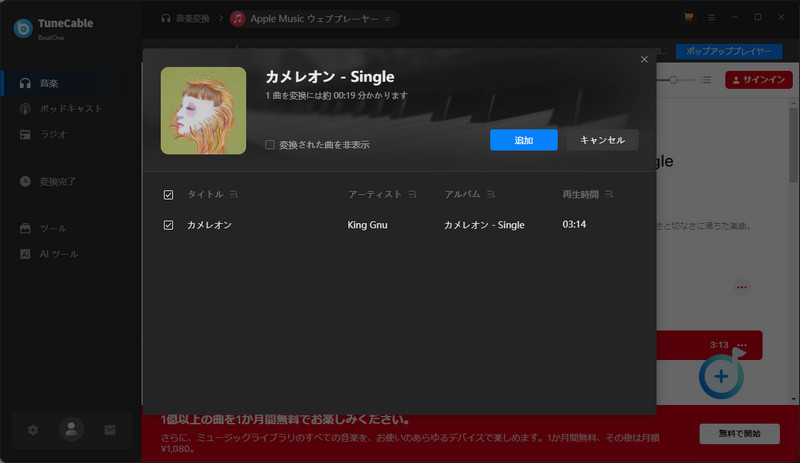The width and height of the screenshot is (800, 463).
Task: Click the podcast icon beside ポッドキャスト
Action: coord(25,109)
